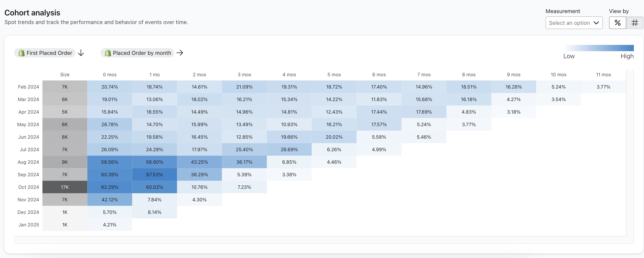644x258 pixels.
Task: Open the Measurement Select an option dropdown
Action: [574, 23]
